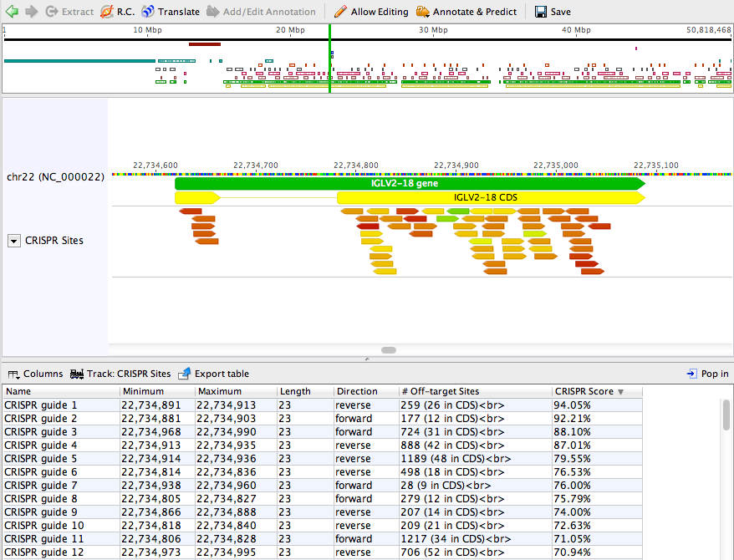Click the dark red bar in the overview
The width and height of the screenshot is (734, 560).
205,44
